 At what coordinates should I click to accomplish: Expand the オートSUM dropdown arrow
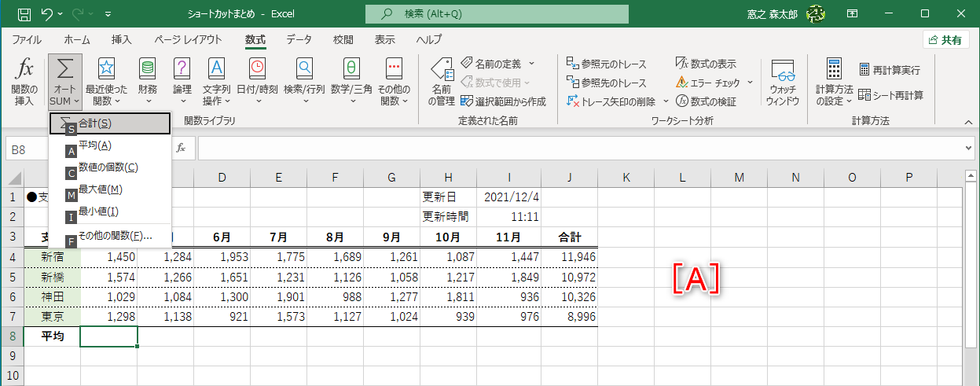point(77,101)
